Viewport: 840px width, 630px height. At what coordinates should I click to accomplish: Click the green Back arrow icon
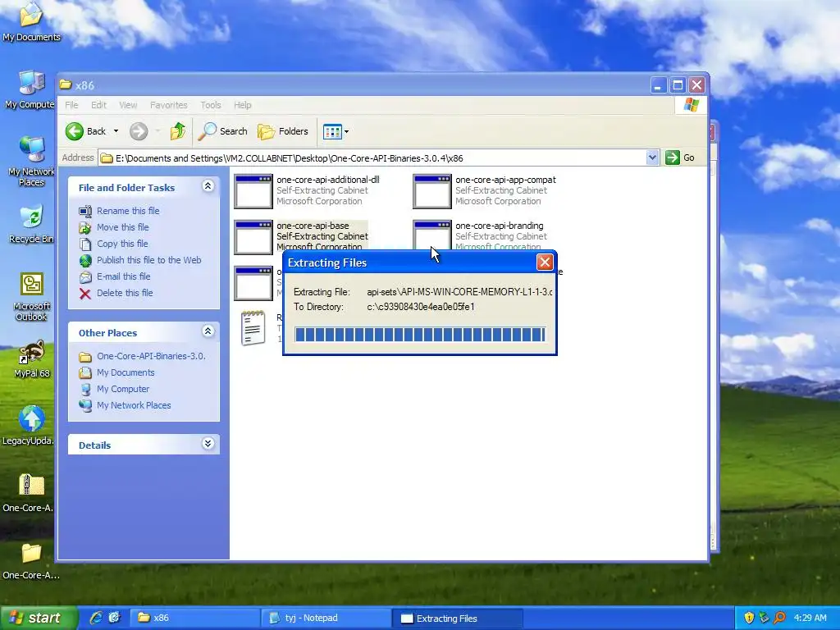(x=75, y=131)
